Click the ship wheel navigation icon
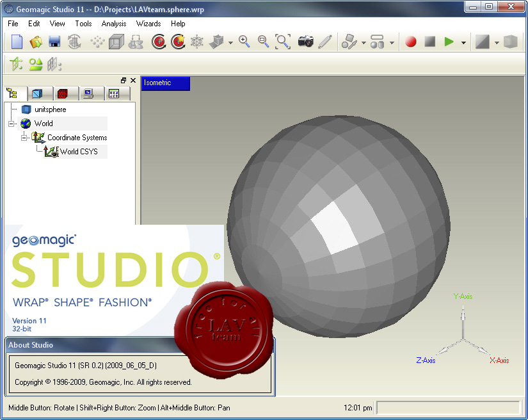The height and width of the screenshot is (420, 528). 197,42
